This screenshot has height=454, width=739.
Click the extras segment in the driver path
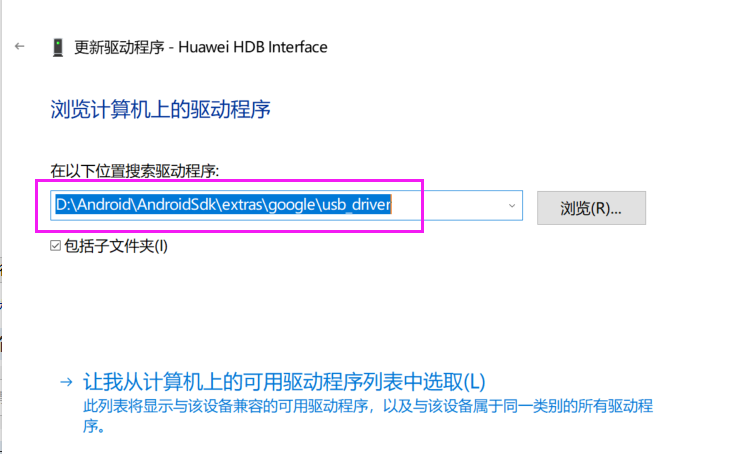[x=242, y=205]
